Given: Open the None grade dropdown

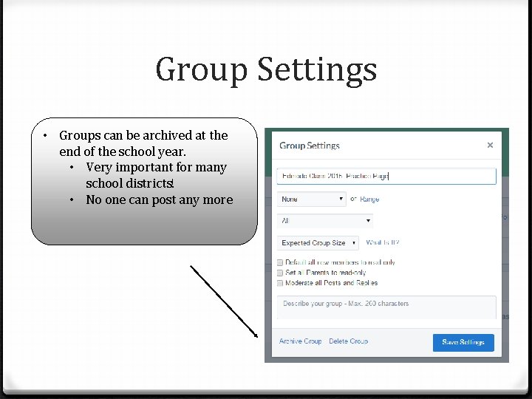Looking at the screenshot, I should click(312, 199).
